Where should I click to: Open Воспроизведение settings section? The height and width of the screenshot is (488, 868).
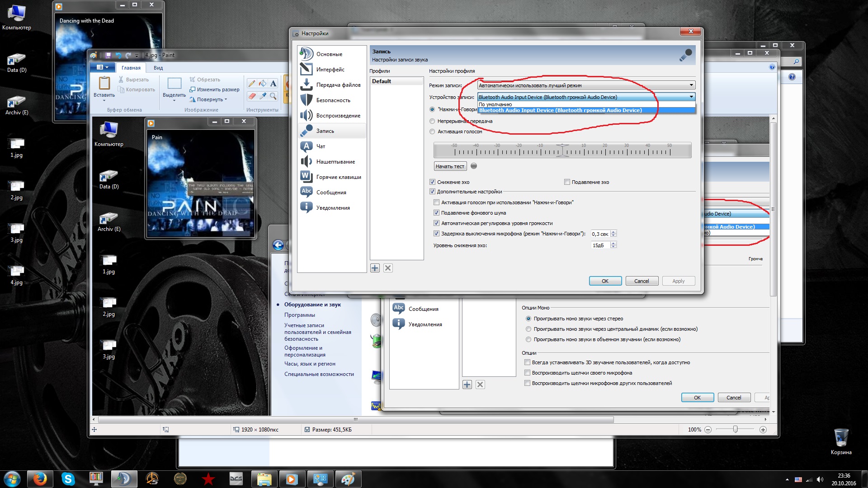[x=331, y=116]
